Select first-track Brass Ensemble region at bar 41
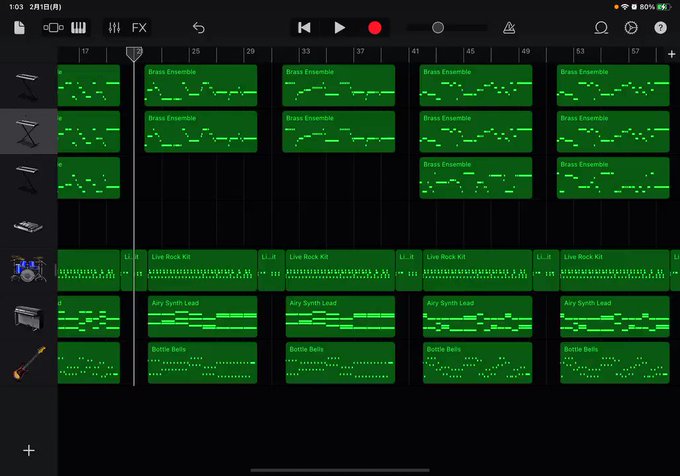680x476 pixels. click(x=476, y=85)
